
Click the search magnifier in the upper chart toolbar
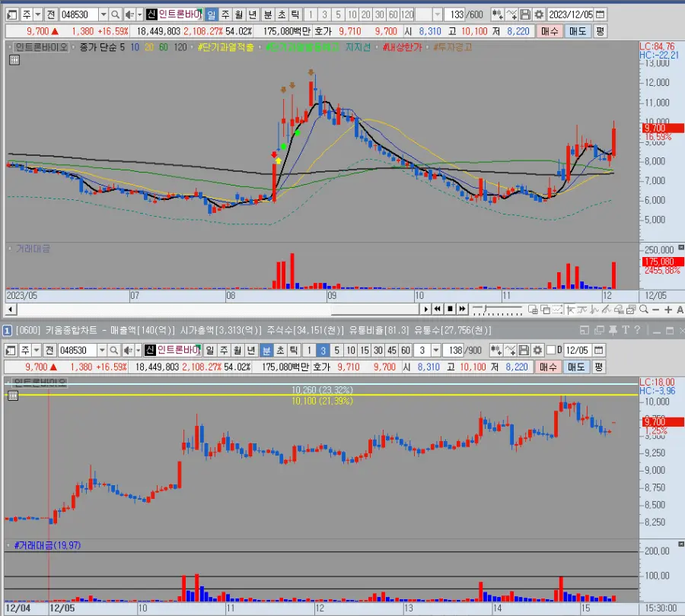pyautogui.click(x=116, y=15)
